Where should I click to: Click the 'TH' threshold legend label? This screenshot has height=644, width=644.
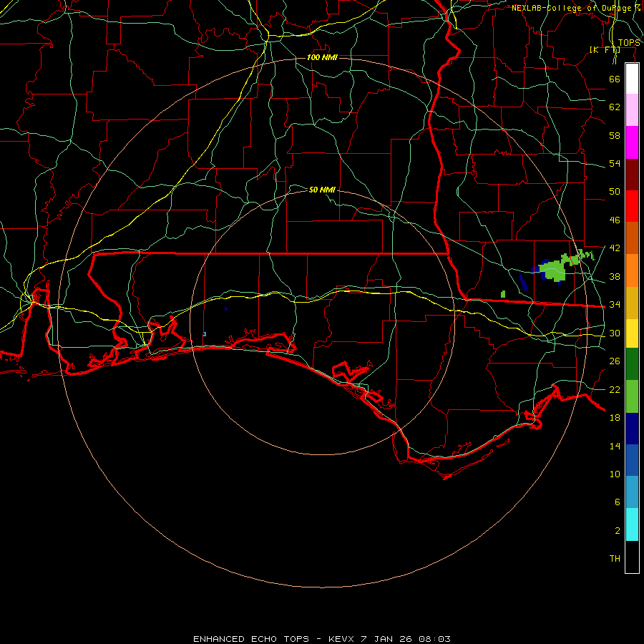(615, 559)
